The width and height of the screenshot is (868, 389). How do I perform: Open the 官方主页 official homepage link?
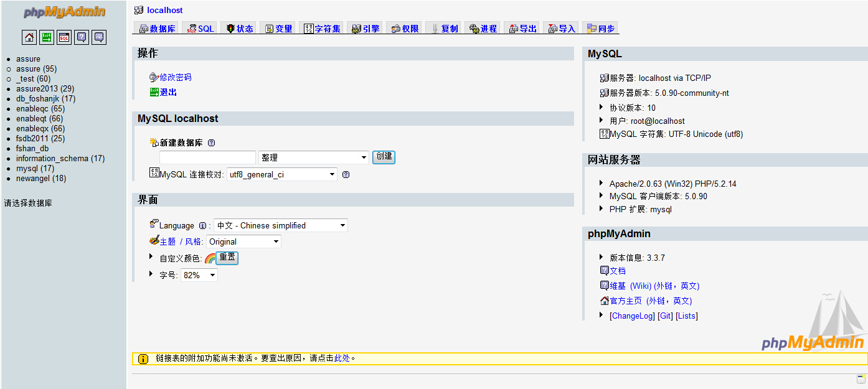(x=651, y=301)
